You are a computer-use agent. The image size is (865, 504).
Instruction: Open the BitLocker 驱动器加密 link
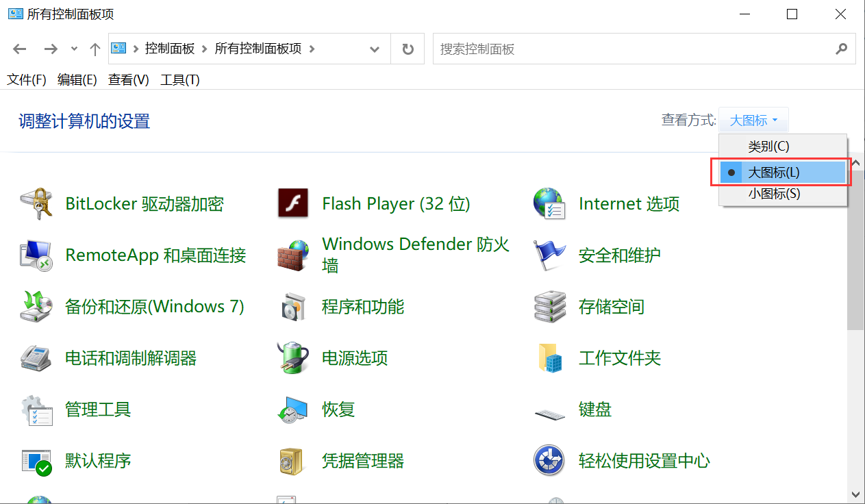[145, 203]
